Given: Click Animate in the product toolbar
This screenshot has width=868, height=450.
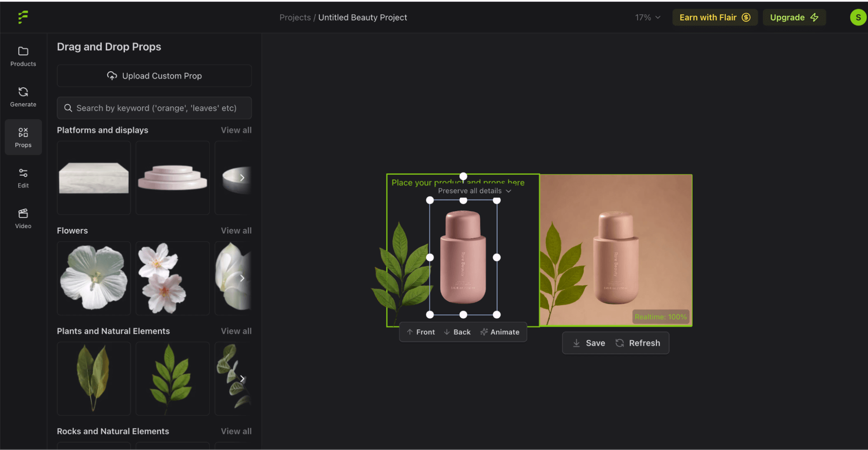Looking at the screenshot, I should 500,332.
